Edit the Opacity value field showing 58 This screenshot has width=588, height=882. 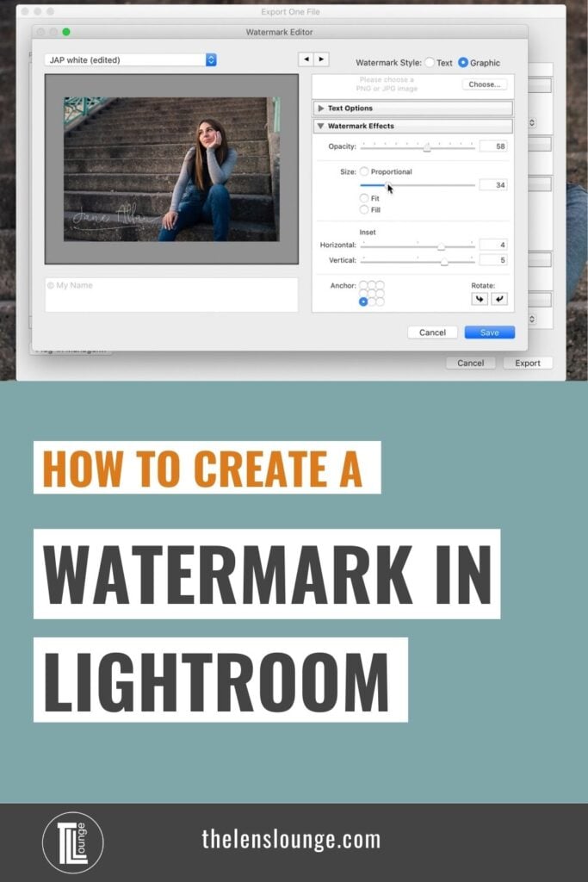tap(493, 146)
